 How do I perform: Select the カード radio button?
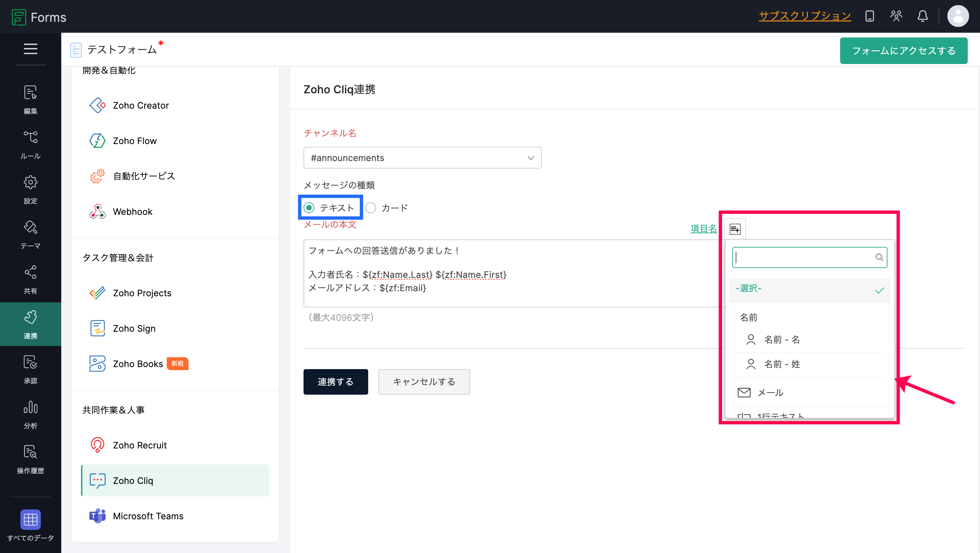point(371,207)
